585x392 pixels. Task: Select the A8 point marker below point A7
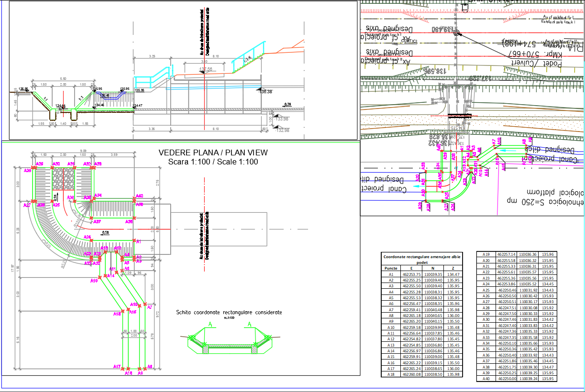click(145, 368)
